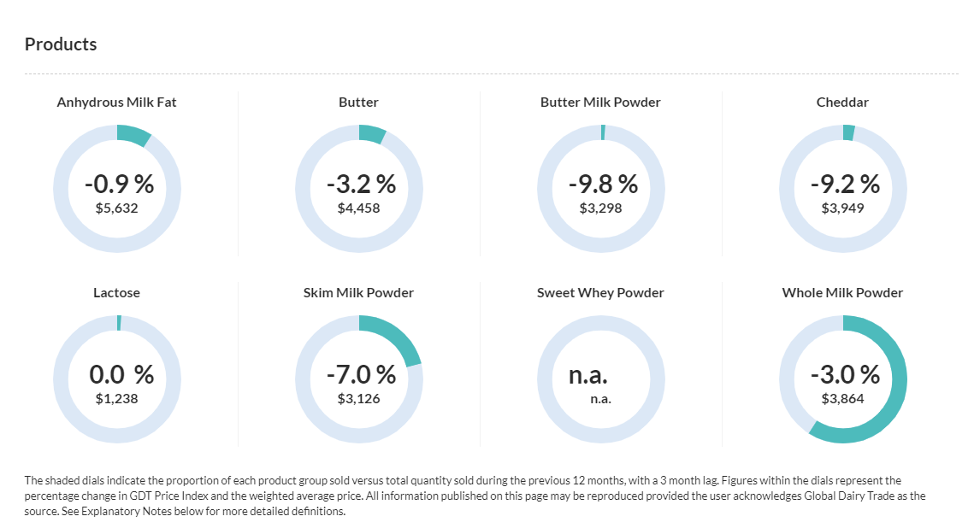Open the Butter Milk Powder title
Viewport: 980px width, 528px height.
pos(600,103)
